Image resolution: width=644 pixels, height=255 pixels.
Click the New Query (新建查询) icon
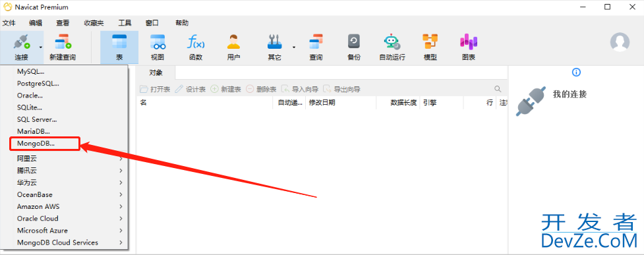click(x=63, y=42)
